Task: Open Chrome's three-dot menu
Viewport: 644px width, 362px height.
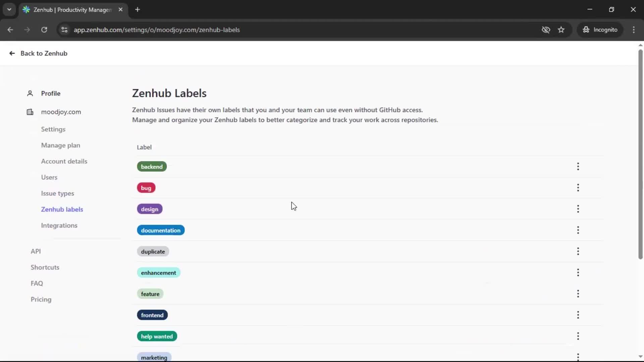Action: 634,30
